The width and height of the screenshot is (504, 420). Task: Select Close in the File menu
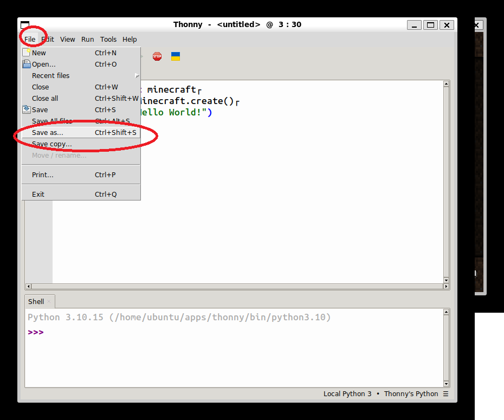pyautogui.click(x=81, y=87)
